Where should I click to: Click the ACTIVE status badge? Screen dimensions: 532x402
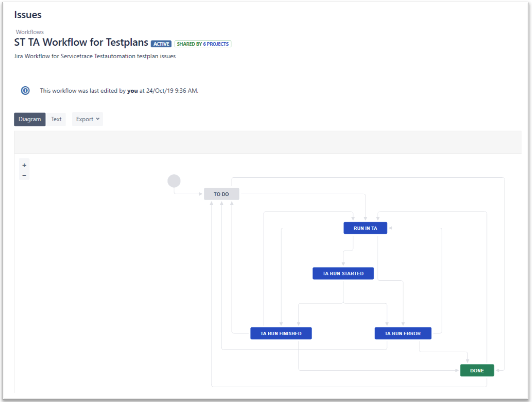pos(161,44)
